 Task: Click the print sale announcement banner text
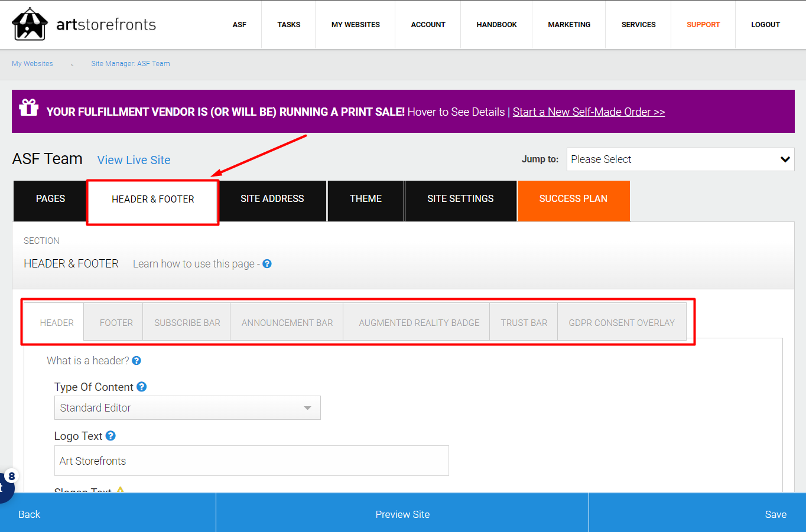[226, 112]
